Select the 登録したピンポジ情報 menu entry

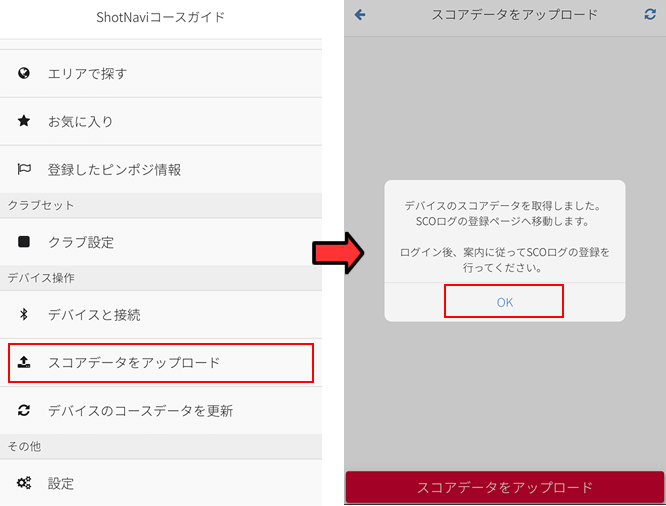point(114,170)
